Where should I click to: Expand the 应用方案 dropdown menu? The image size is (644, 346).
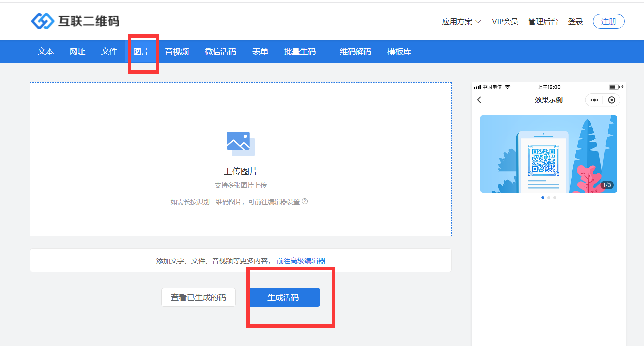[x=461, y=21]
